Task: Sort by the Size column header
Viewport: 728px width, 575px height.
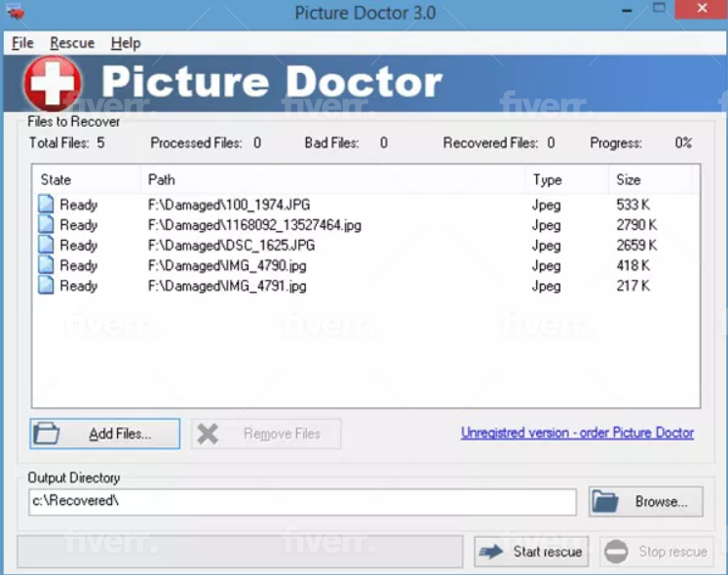Action: point(650,179)
